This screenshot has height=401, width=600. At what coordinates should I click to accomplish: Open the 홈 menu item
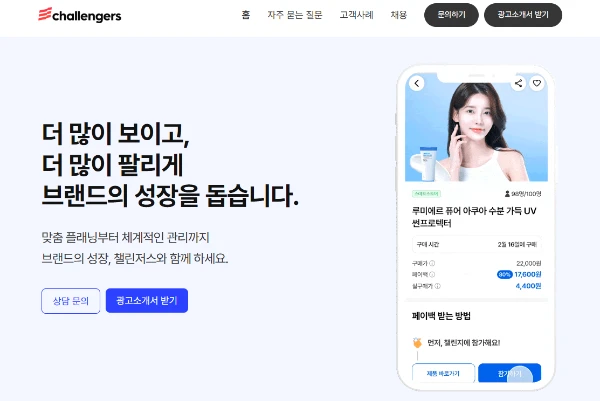[x=246, y=15]
